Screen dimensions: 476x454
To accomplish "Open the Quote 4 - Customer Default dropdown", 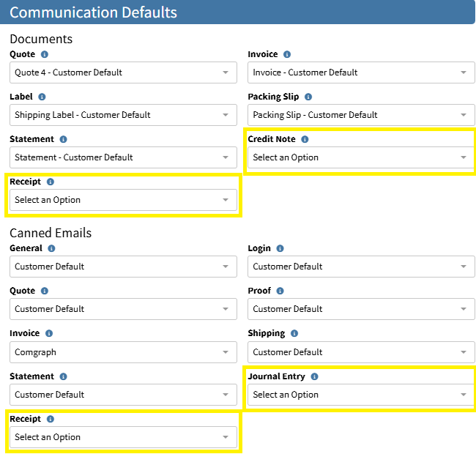I will point(123,72).
